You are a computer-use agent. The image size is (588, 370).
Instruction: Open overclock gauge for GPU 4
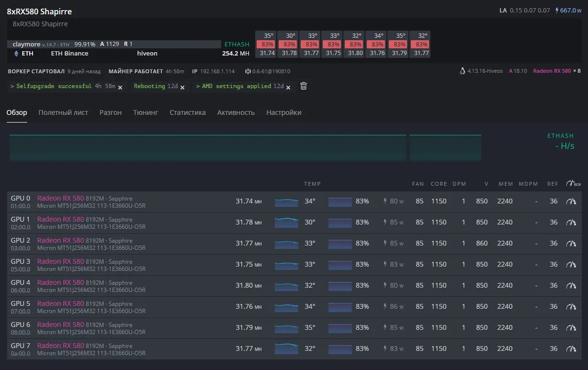[x=571, y=285]
